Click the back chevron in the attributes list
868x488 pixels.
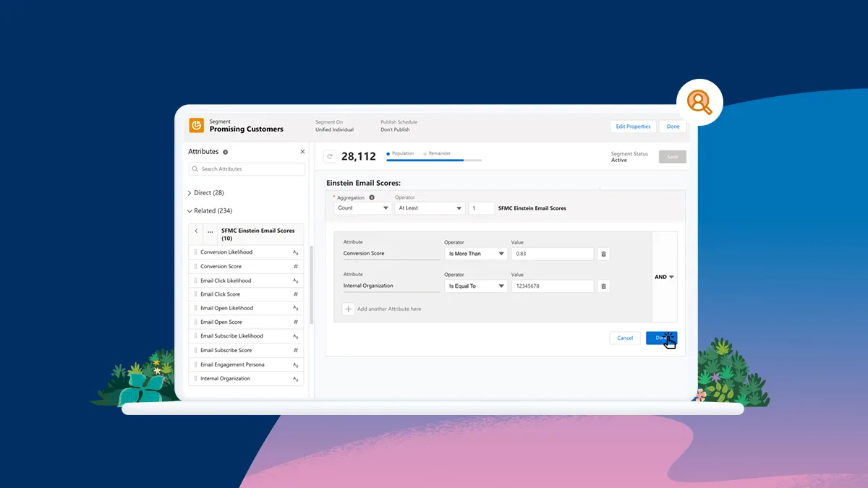click(197, 231)
